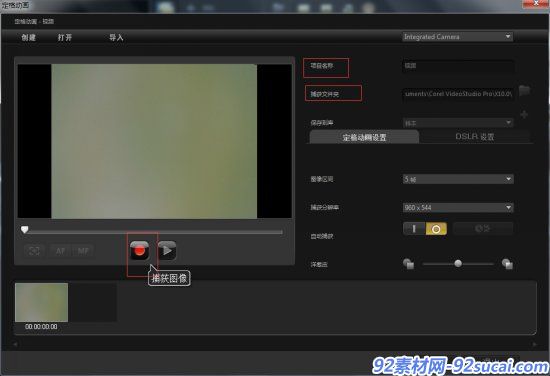Open the auto capture time settings button
Image resolution: width=550 pixels, height=376 pixels.
point(483,229)
